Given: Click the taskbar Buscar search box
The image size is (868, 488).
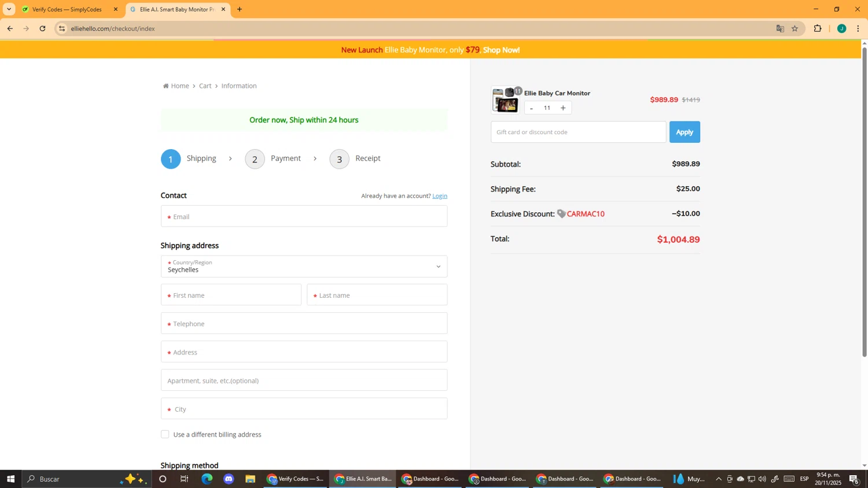Looking at the screenshot, I should tap(87, 479).
